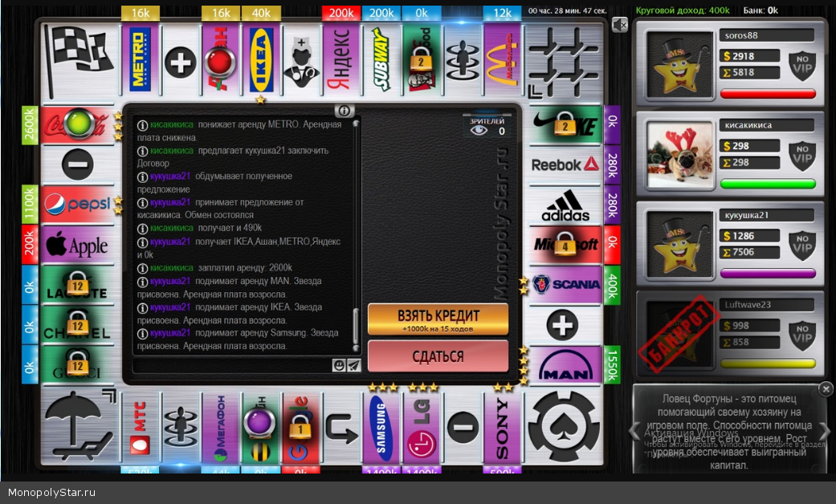
Task: Click the Pepsi property cell
Action: pos(78,205)
